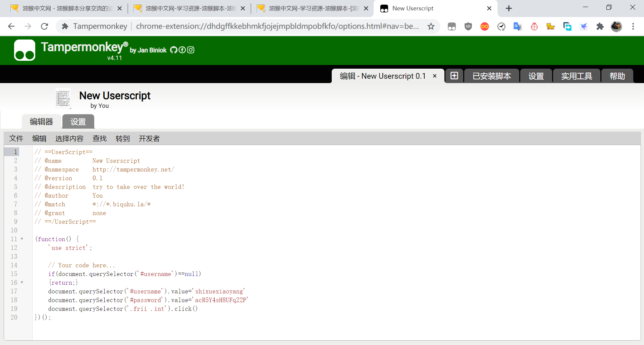Reload the page with refresh icon

(x=44, y=26)
